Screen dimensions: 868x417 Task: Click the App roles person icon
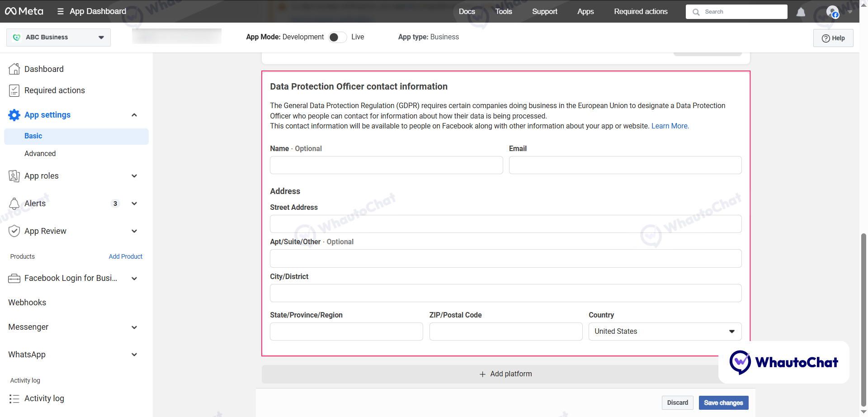click(x=14, y=176)
